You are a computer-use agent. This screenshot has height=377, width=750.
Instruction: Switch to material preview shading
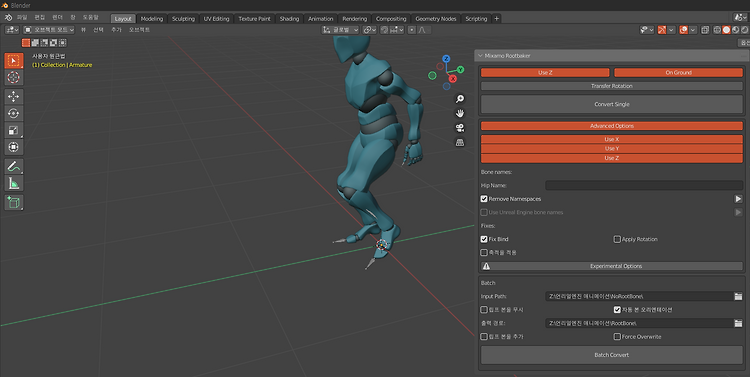pyautogui.click(x=735, y=30)
